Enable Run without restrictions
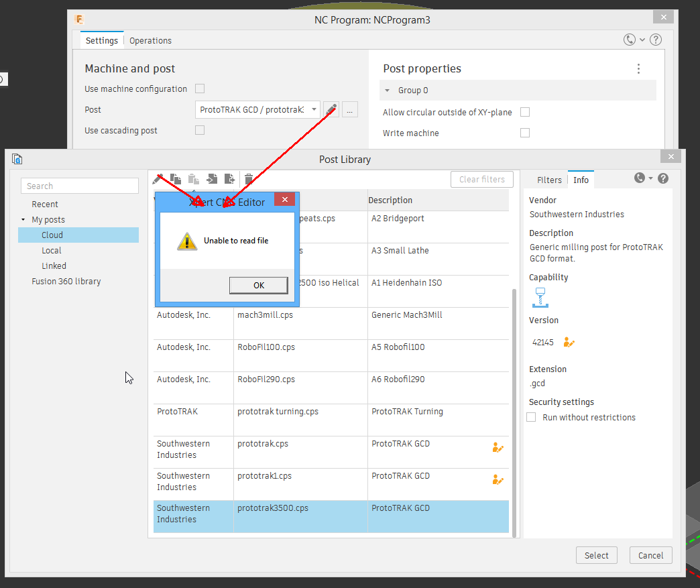The image size is (700, 588). [530, 416]
